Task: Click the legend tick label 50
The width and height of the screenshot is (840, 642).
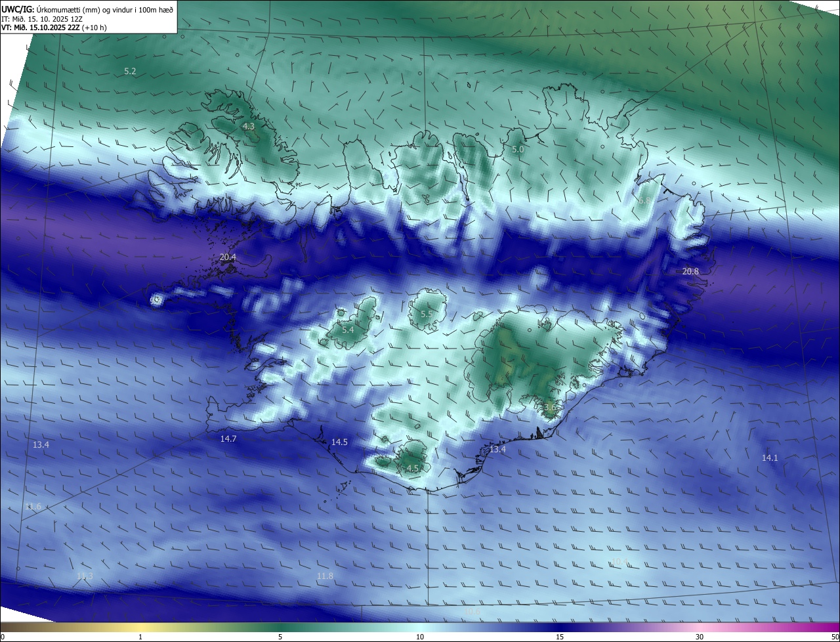Action: pyautogui.click(x=835, y=637)
